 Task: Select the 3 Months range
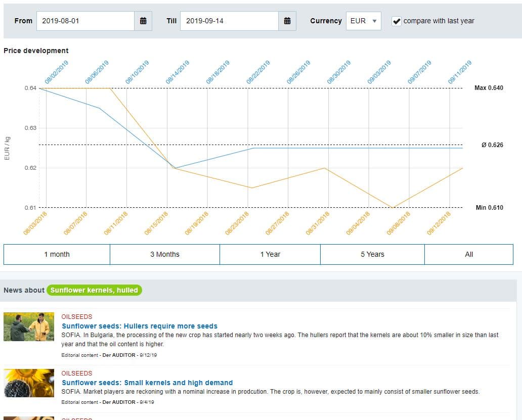pos(165,254)
